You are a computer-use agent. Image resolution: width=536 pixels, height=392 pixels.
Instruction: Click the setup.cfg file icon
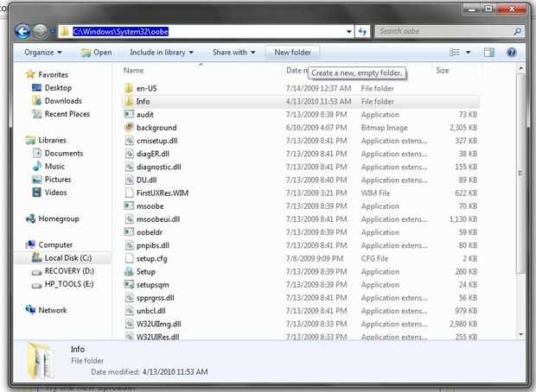(x=129, y=258)
